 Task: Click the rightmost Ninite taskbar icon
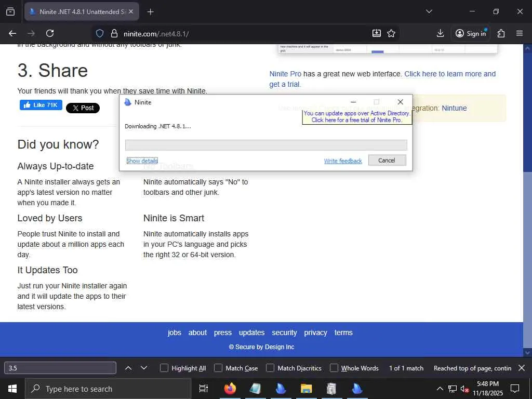(357, 389)
